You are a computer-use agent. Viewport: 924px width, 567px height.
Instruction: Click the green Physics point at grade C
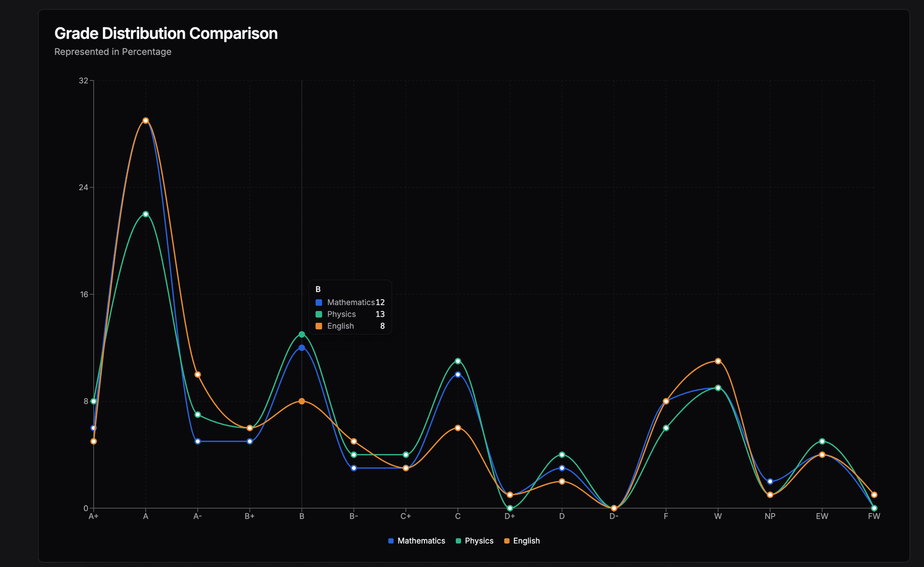coord(458,361)
